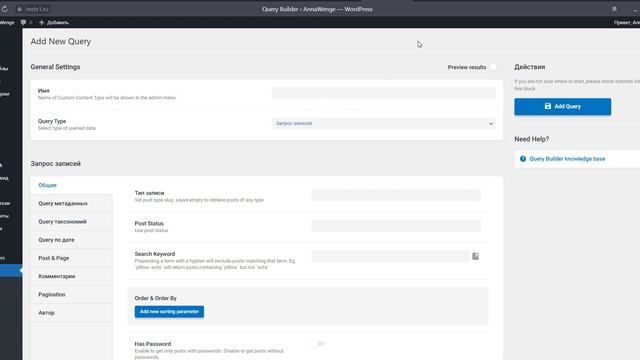Image resolution: width=640 pixels, height=360 pixels.
Task: Expand the Query Type chevron arrow
Action: tap(491, 123)
